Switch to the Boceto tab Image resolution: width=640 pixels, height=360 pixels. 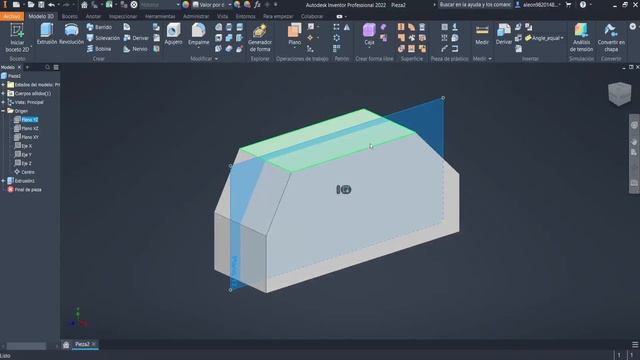click(69, 16)
